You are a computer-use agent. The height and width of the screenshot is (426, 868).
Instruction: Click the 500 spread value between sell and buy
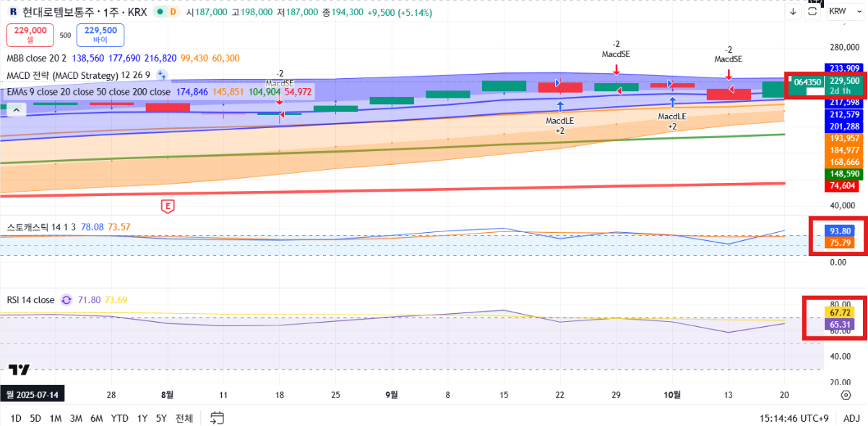tap(65, 35)
